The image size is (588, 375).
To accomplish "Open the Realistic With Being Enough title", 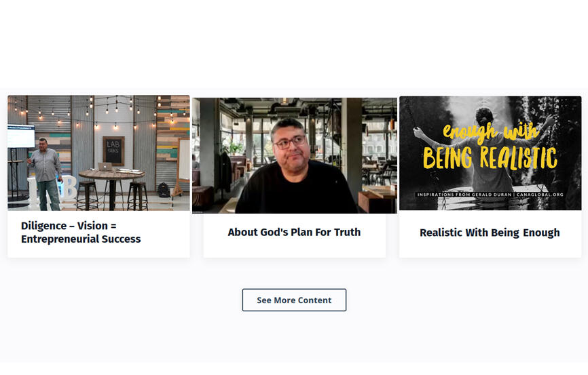I will coord(490,233).
